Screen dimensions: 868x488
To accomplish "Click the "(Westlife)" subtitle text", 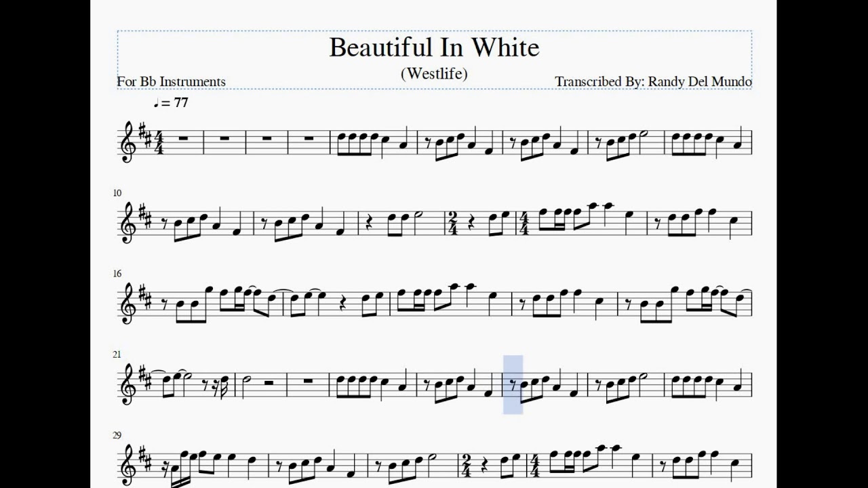I will 434,73.
